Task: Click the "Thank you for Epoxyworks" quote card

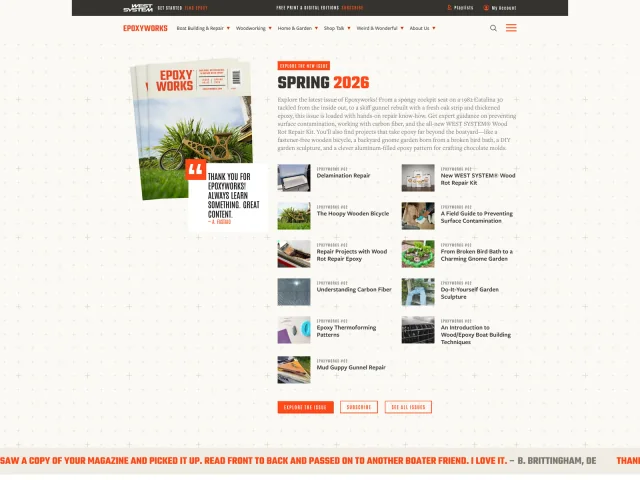Action: click(x=228, y=198)
